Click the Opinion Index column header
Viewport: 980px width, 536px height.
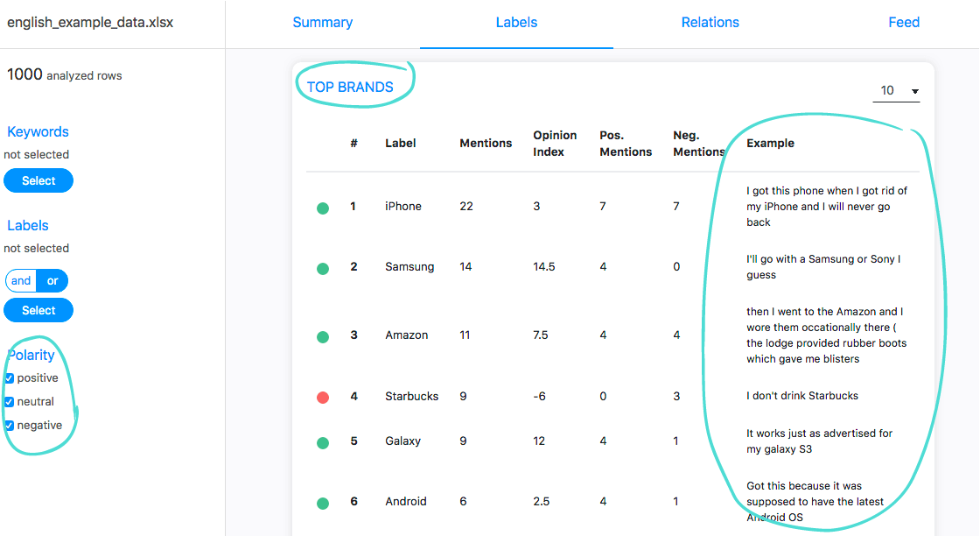pyautogui.click(x=555, y=144)
